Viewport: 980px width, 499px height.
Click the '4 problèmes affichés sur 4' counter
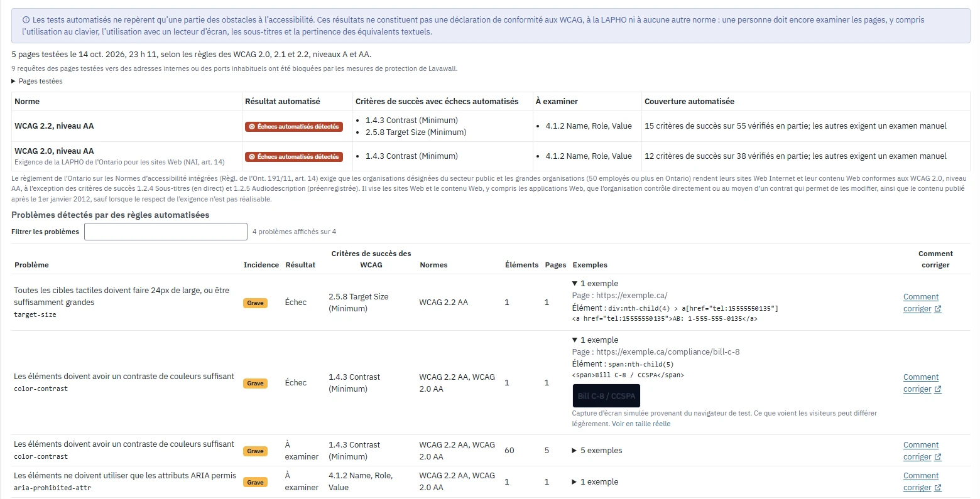(294, 232)
